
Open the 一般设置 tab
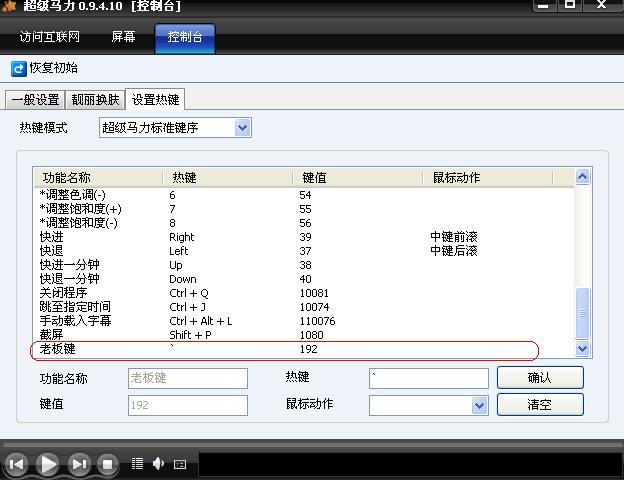35,100
